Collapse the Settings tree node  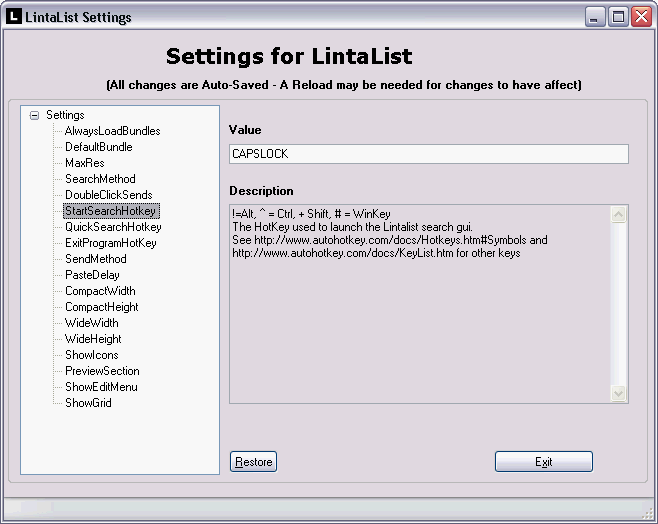tap(34, 115)
